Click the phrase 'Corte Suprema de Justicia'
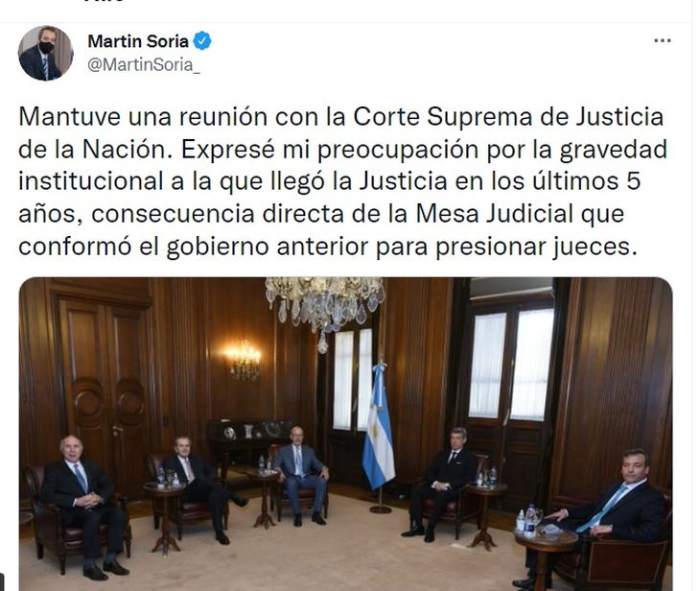 tap(508, 117)
